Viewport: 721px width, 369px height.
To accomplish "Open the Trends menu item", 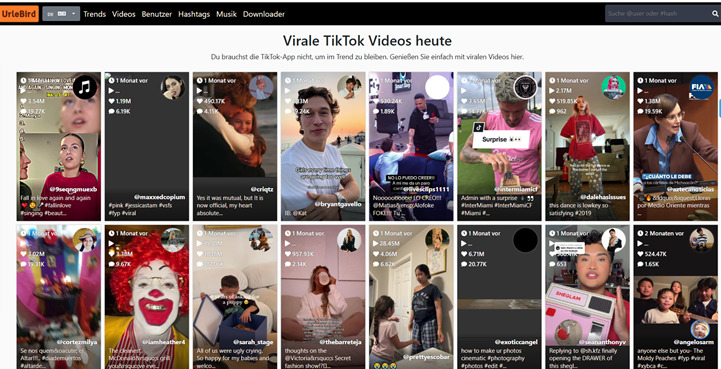I will click(x=95, y=14).
